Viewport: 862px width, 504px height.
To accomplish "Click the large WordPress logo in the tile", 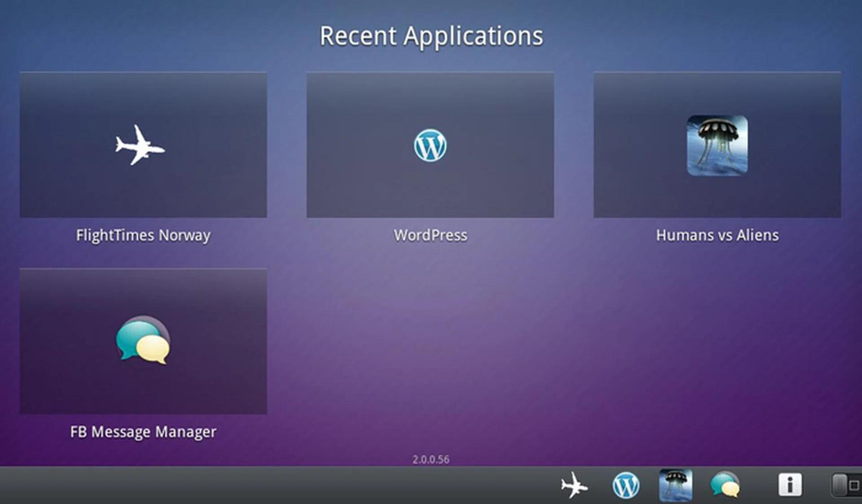I will tap(430, 145).
